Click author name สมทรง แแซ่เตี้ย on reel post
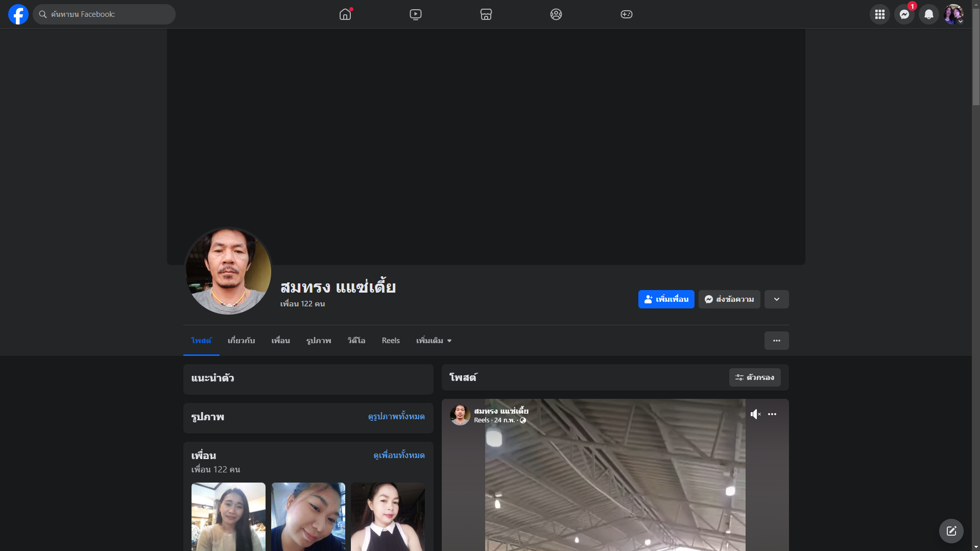 click(501, 411)
